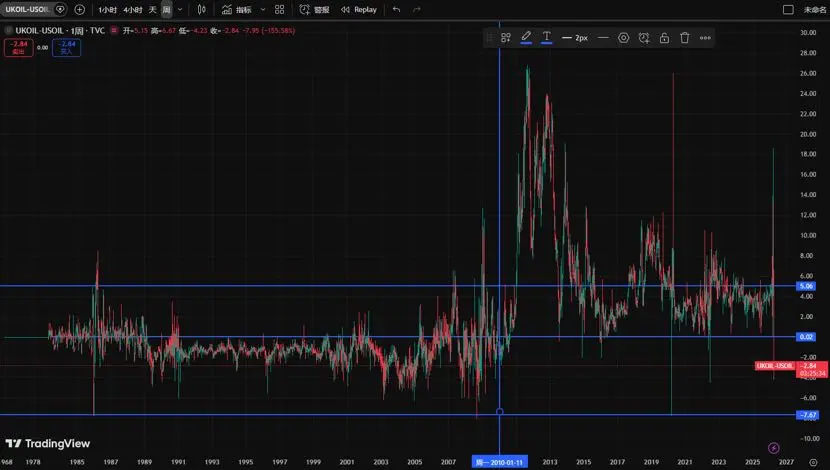Click the add symbol plus icon
This screenshot has width=830, height=470.
click(79, 10)
